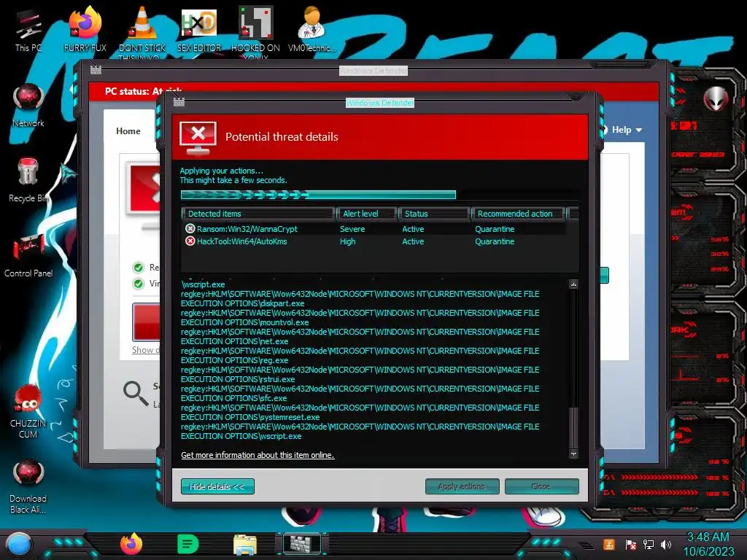Screen dimensions: 747x560
Task: Click the regkey line ending sfc.exe
Action: [360, 393]
